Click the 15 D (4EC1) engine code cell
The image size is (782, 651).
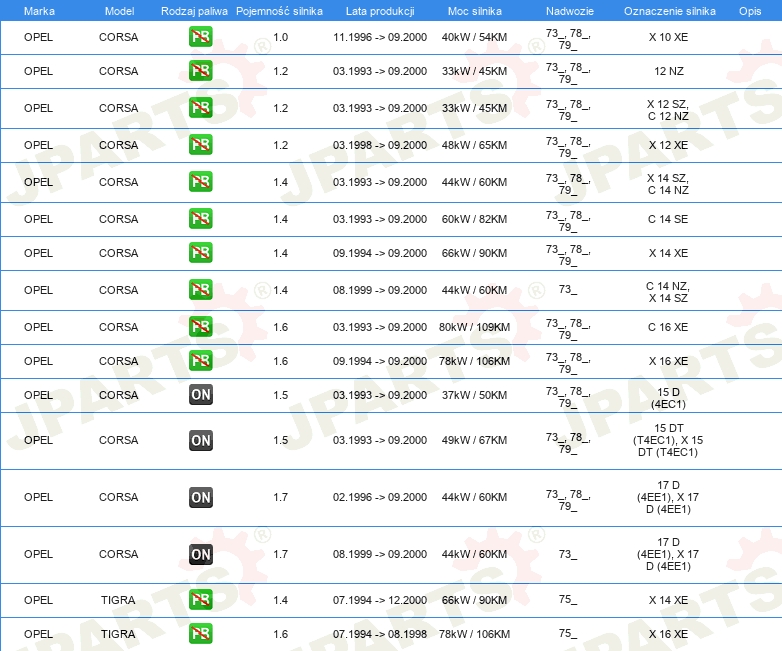pos(668,398)
